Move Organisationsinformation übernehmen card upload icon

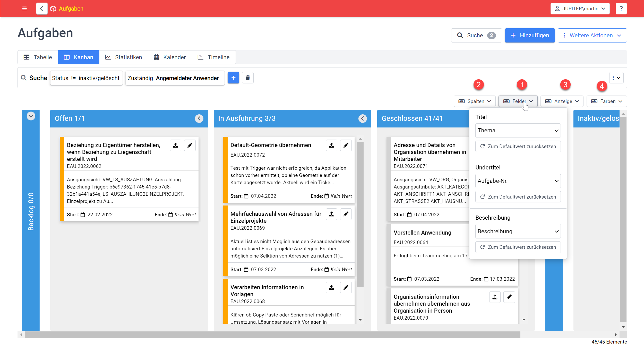coord(495,297)
